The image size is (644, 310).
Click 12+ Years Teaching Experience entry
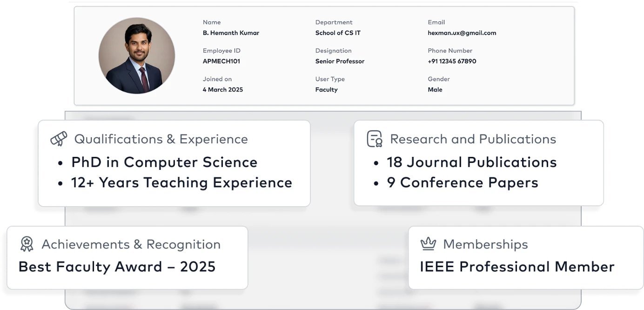[181, 183]
